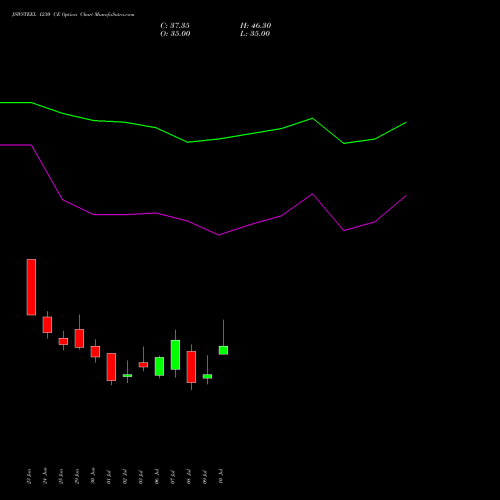The width and height of the screenshot is (500, 500).
Task: Click the close value C: 37.35
Action: (175, 26)
